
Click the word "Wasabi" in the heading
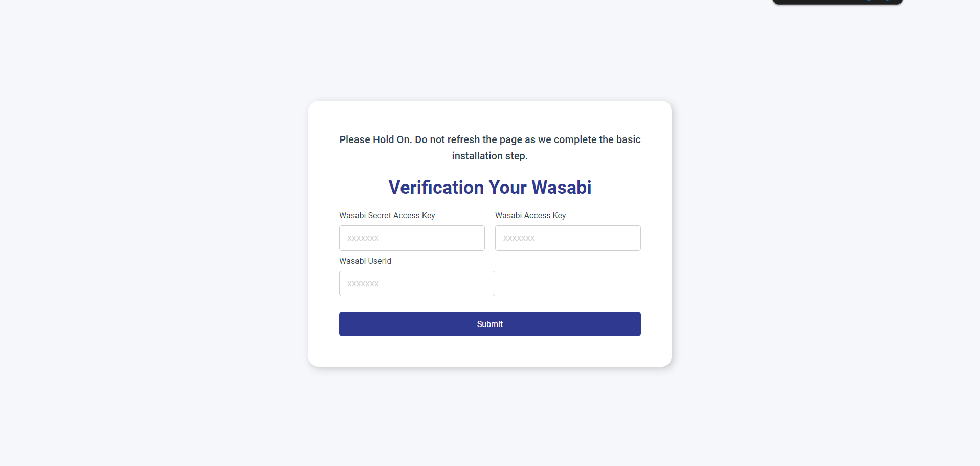[561, 188]
